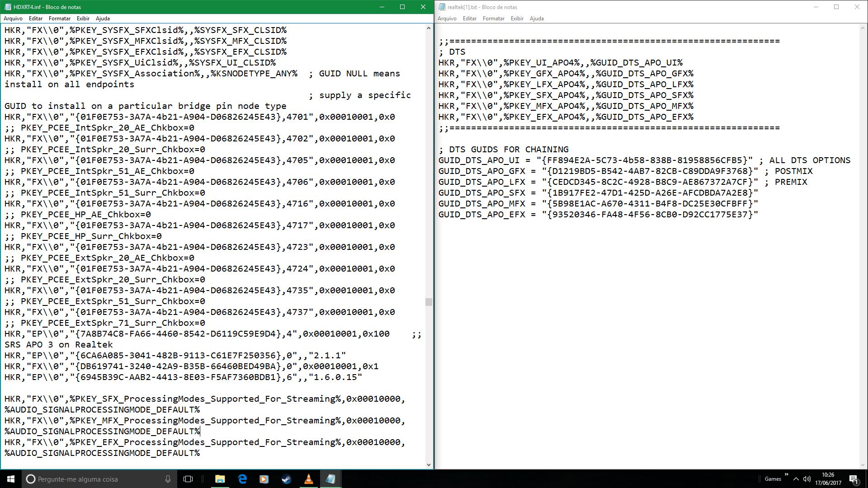Screen dimensions: 868x488
Task: Open Ajuda menu in realtek[1].txt window
Action: pyautogui.click(x=537, y=19)
